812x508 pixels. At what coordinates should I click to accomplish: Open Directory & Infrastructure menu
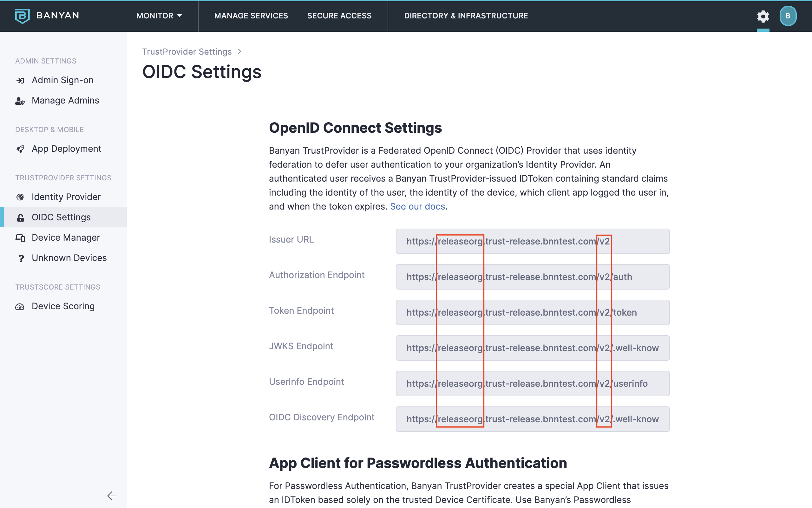click(466, 16)
